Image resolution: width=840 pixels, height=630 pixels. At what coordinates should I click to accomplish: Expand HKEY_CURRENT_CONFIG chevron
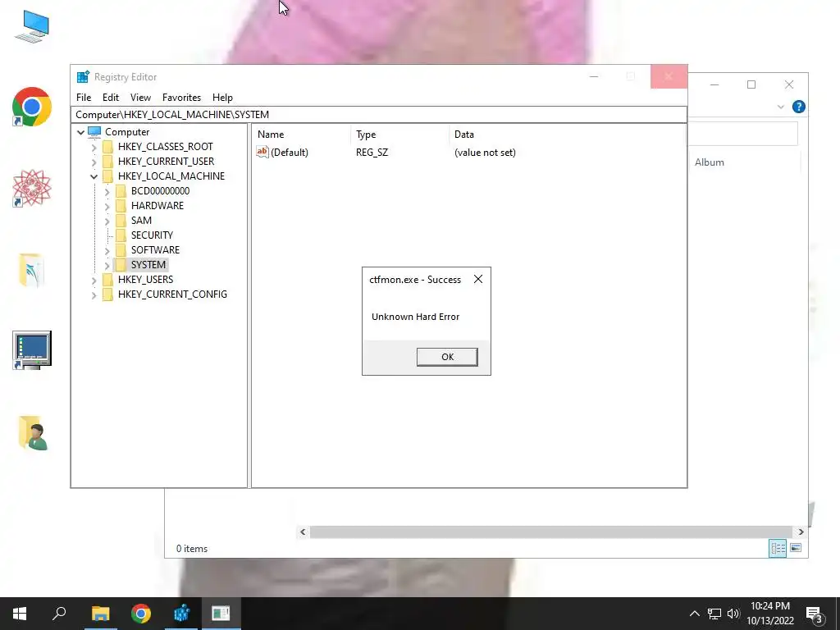pos(94,294)
